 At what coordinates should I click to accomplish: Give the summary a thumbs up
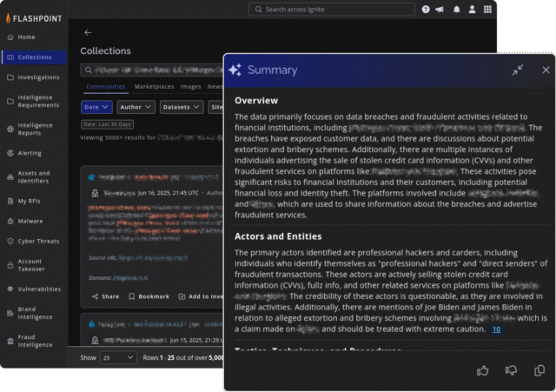482,371
